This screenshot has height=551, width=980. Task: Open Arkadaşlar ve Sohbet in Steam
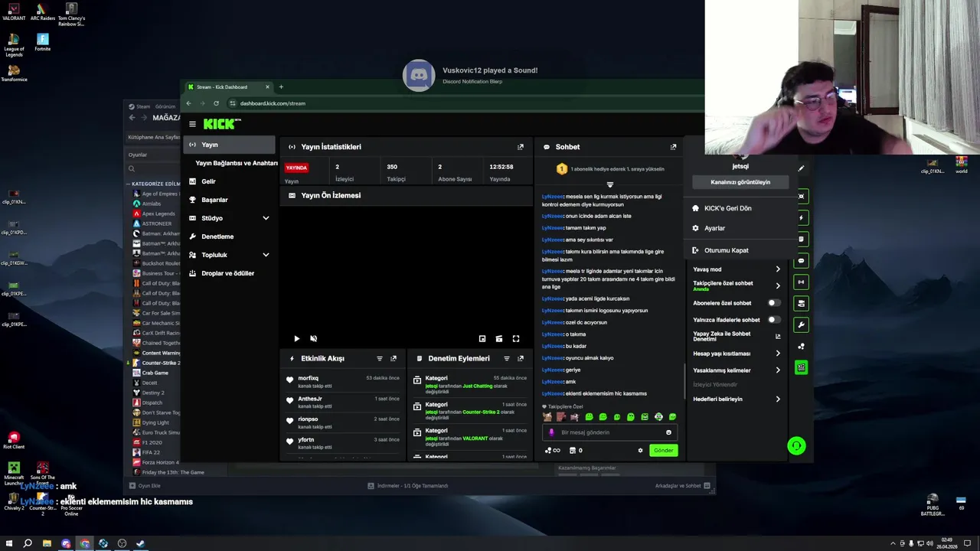click(683, 486)
